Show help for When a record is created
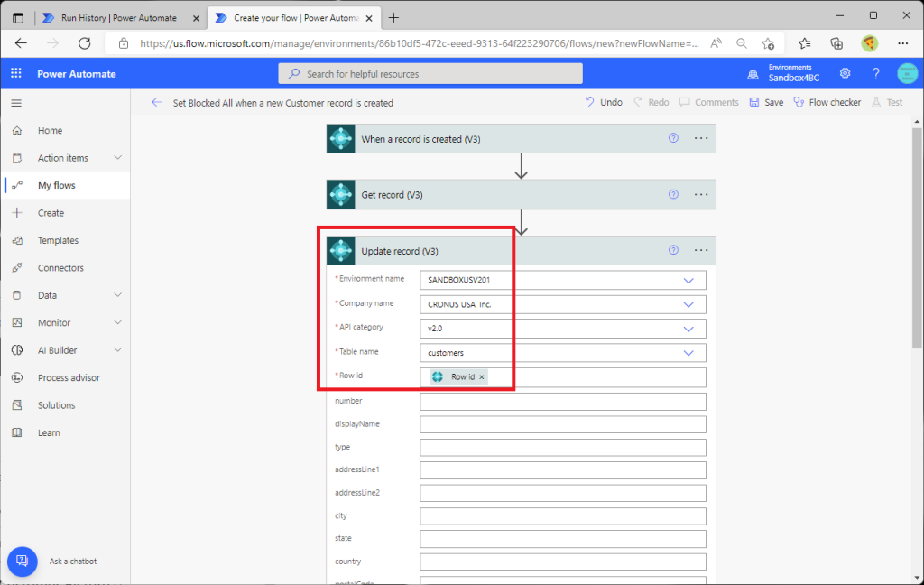924x585 pixels. pyautogui.click(x=673, y=138)
